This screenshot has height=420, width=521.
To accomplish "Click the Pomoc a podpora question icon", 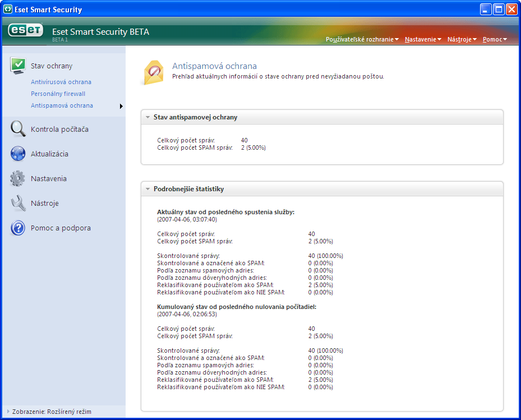I will tap(18, 228).
